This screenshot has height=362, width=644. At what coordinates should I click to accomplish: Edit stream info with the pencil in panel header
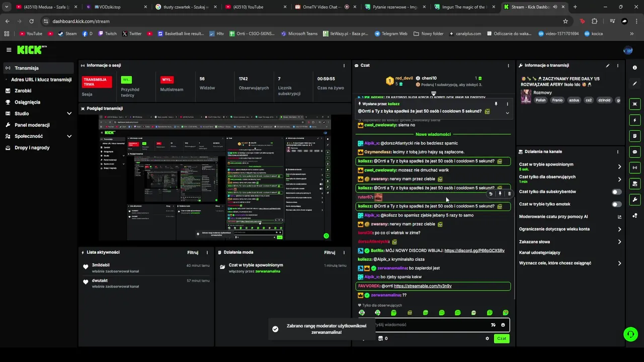(x=608, y=65)
